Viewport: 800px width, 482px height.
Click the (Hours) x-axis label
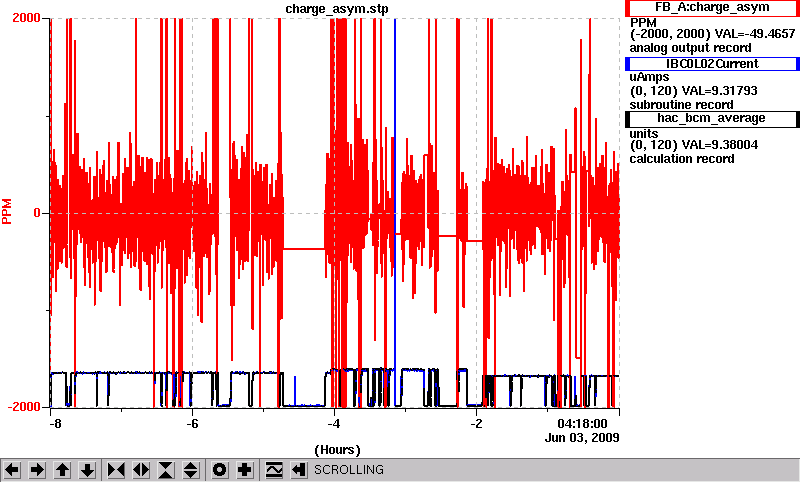337,450
